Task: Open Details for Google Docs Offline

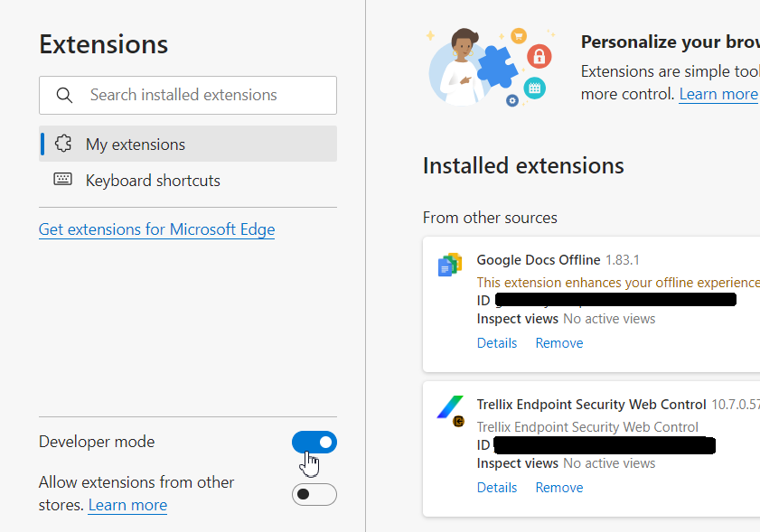Action: click(x=497, y=343)
